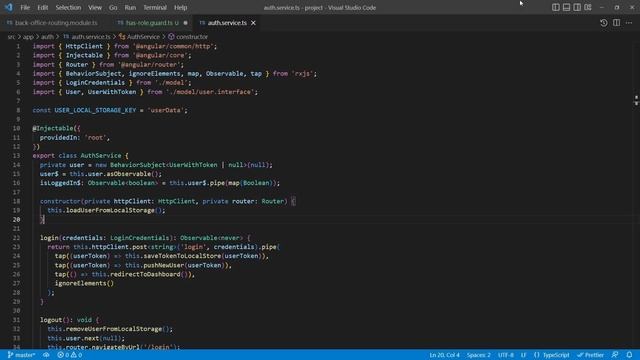Click 'loadUserFromLocalStorage' call on line 19
Screen dimensions: 640x360
pos(110,210)
